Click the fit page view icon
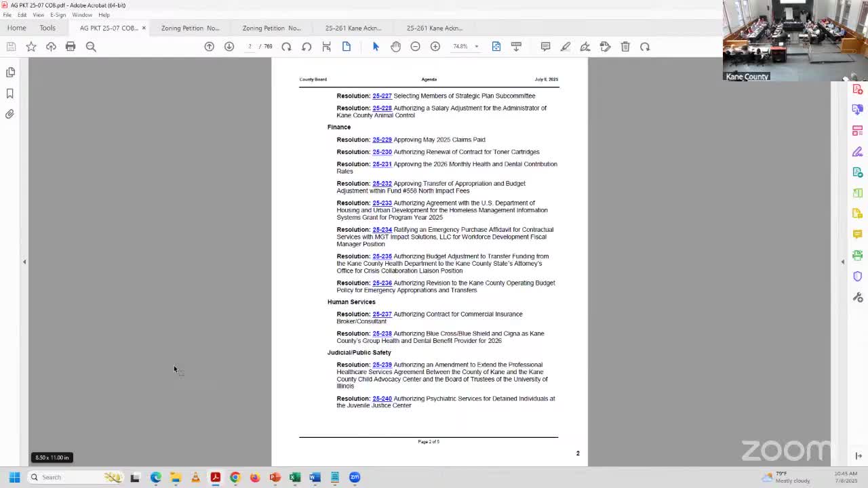This screenshot has height=488, width=868. pos(496,46)
